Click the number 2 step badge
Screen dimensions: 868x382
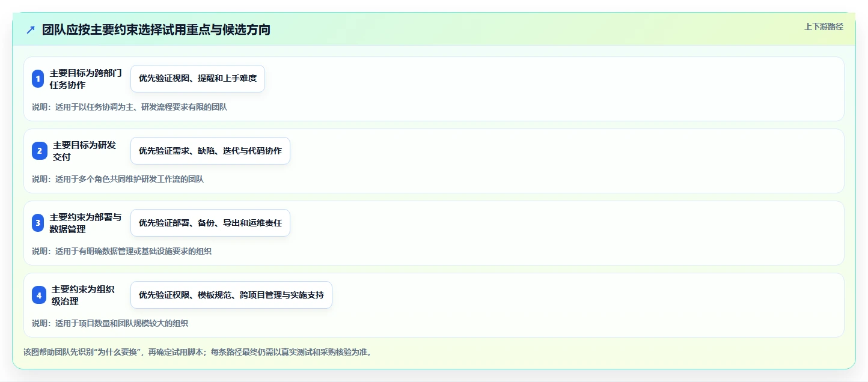pos(40,151)
